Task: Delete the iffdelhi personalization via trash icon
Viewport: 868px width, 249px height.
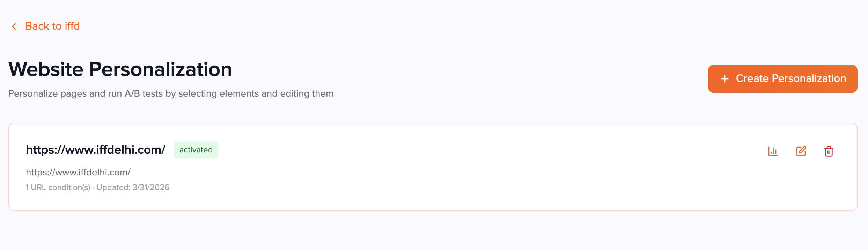Action: pyautogui.click(x=829, y=151)
